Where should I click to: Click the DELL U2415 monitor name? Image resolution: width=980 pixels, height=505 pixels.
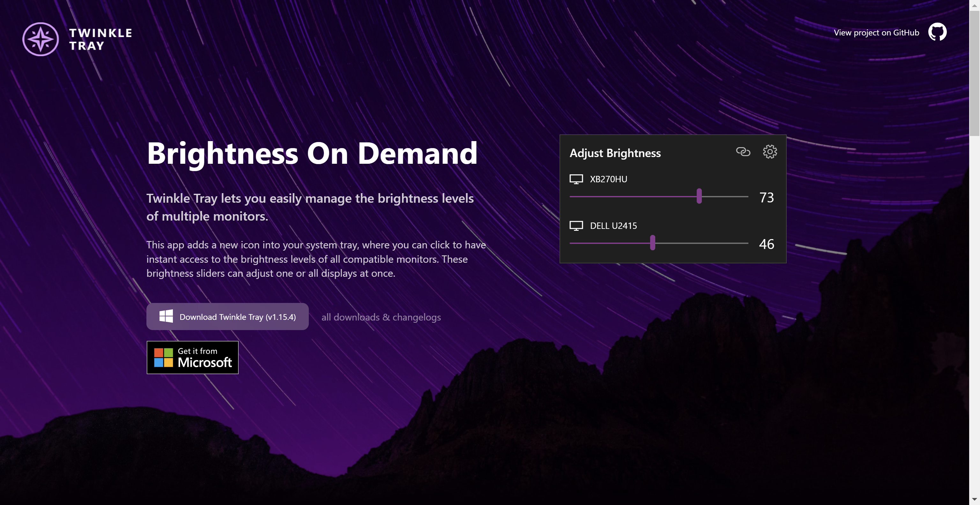613,226
